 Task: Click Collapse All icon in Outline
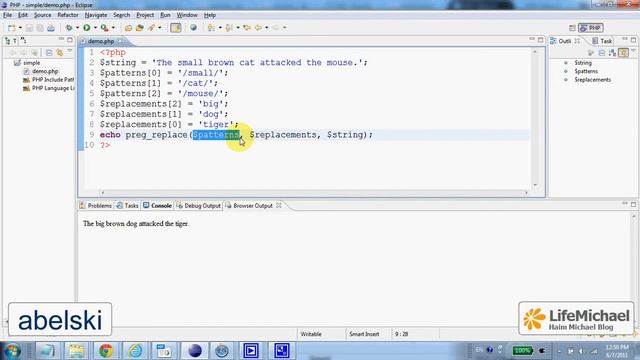point(602,53)
